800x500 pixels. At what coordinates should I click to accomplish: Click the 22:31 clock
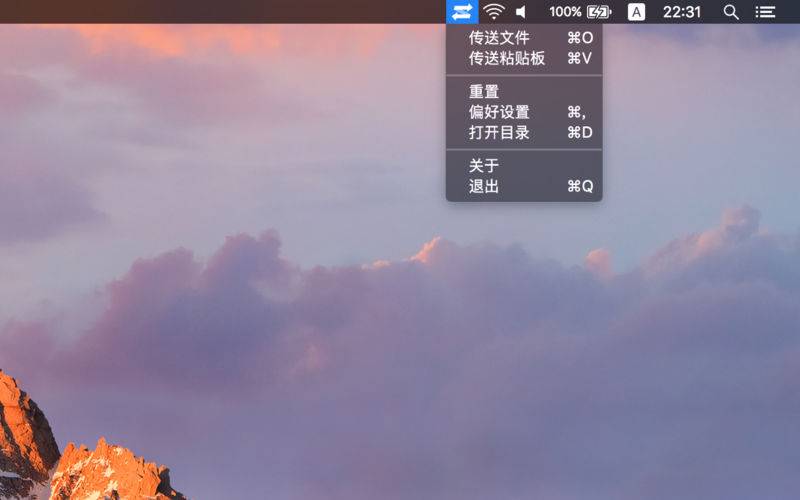click(x=682, y=12)
